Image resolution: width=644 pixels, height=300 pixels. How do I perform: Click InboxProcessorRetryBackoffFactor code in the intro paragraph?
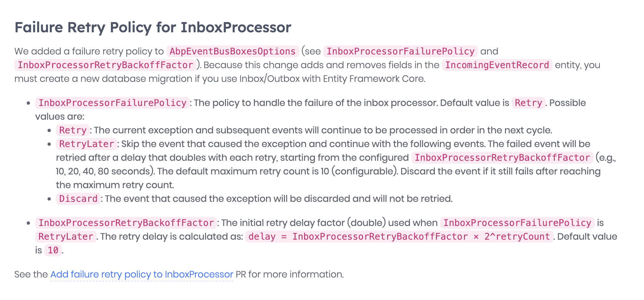click(x=105, y=65)
